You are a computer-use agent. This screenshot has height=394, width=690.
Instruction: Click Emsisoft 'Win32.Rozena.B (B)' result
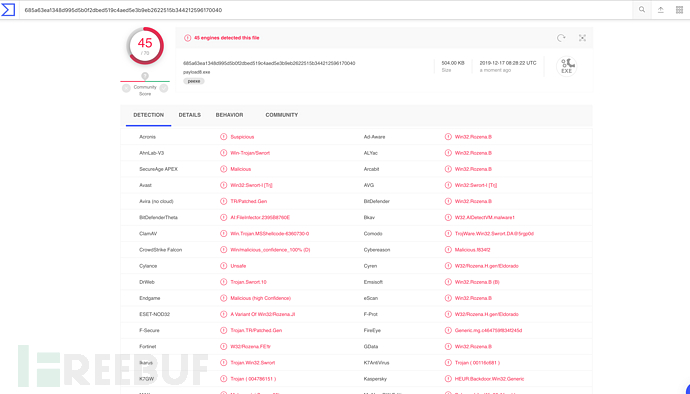click(477, 282)
